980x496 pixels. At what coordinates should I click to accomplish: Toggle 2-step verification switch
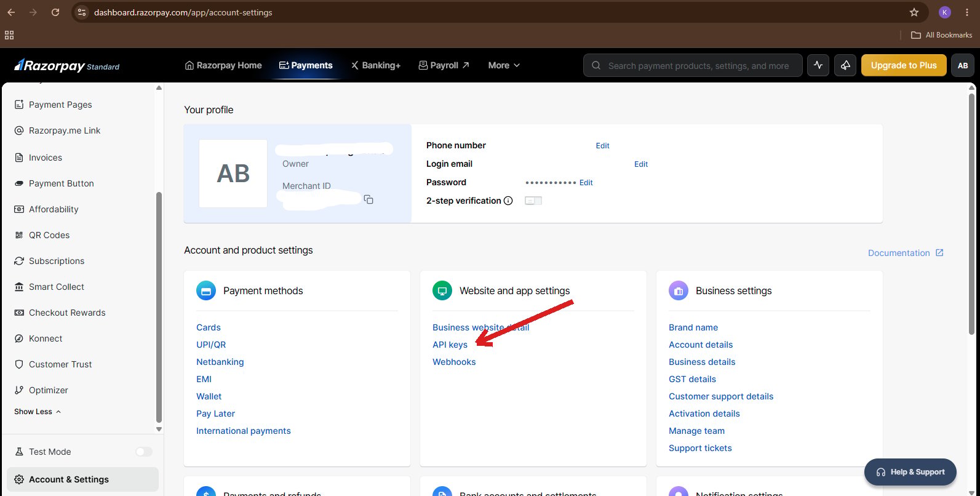pos(533,201)
